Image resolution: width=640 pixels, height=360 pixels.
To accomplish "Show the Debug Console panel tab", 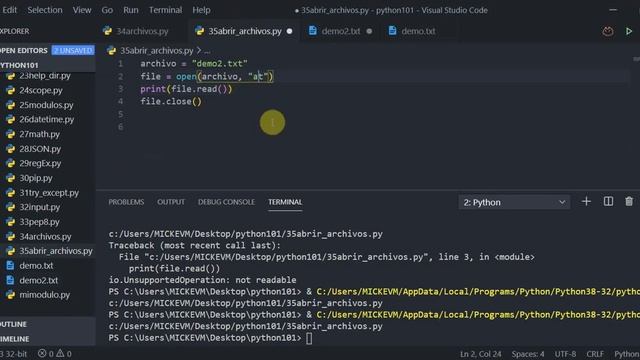I will [x=226, y=202].
